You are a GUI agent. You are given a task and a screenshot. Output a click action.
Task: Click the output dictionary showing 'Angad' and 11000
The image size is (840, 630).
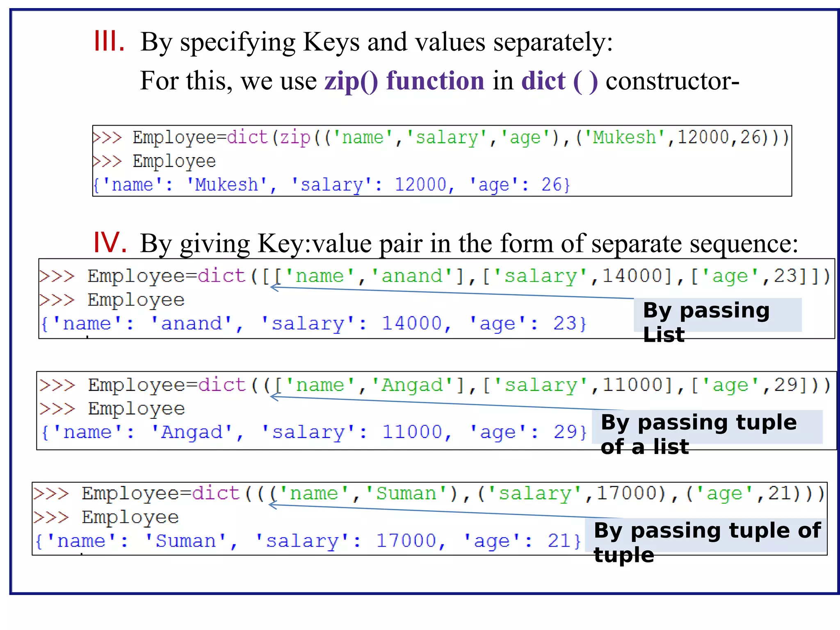314,432
